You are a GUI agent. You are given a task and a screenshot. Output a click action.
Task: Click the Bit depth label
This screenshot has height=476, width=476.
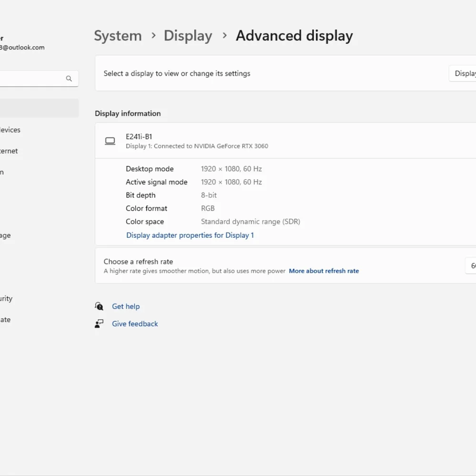tap(140, 195)
